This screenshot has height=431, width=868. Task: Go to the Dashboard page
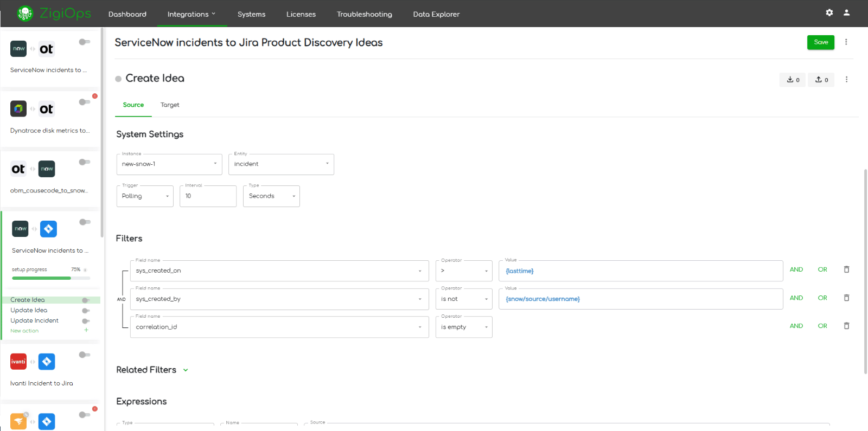[127, 14]
